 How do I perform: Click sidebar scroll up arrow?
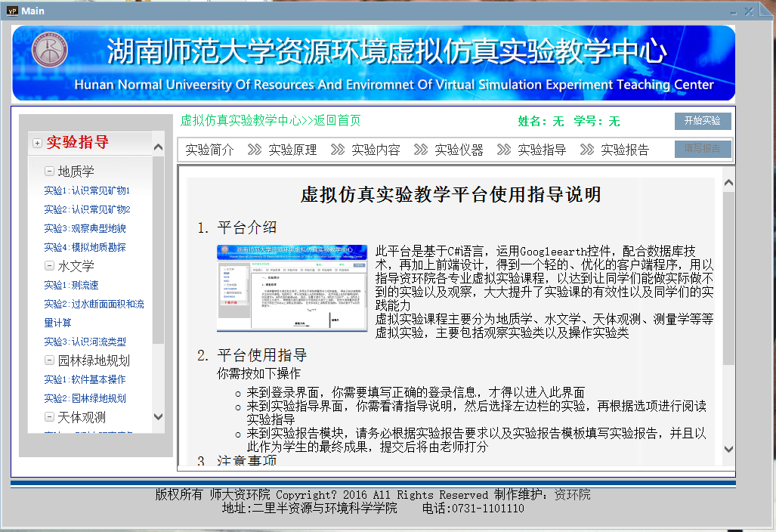(159, 147)
